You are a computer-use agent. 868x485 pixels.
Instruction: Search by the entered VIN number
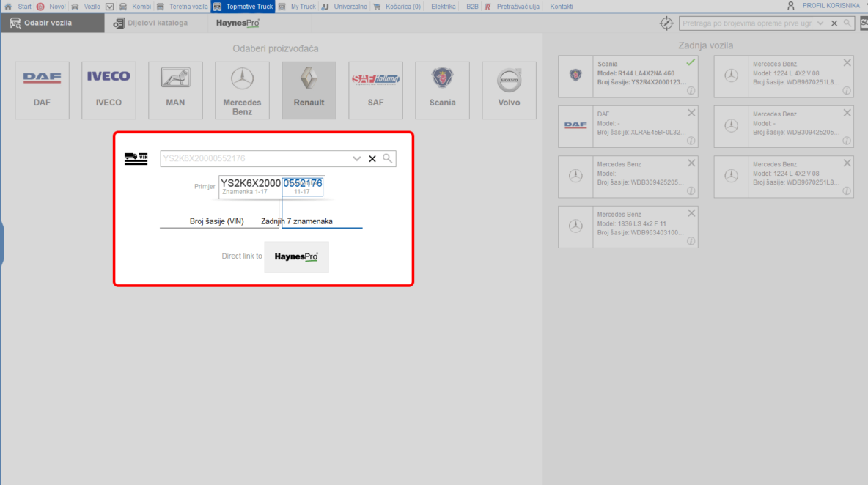388,159
